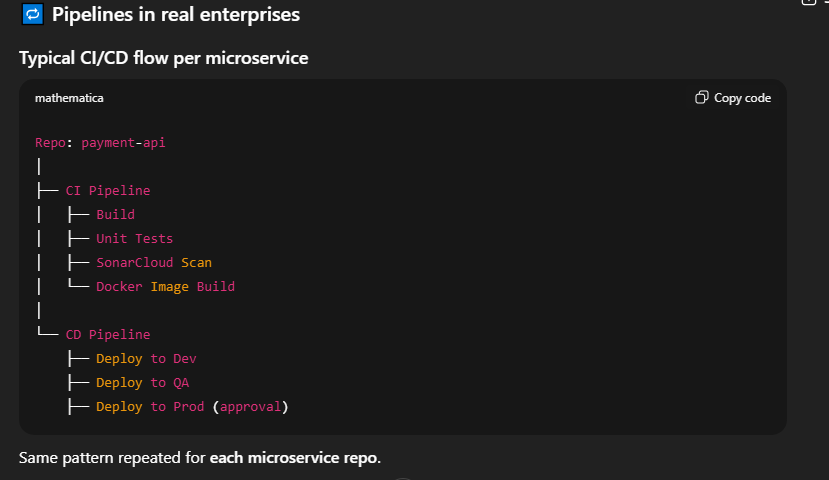Click the blue repeat arrows emoji icon
The width and height of the screenshot is (829, 480).
pyautogui.click(x=32, y=15)
